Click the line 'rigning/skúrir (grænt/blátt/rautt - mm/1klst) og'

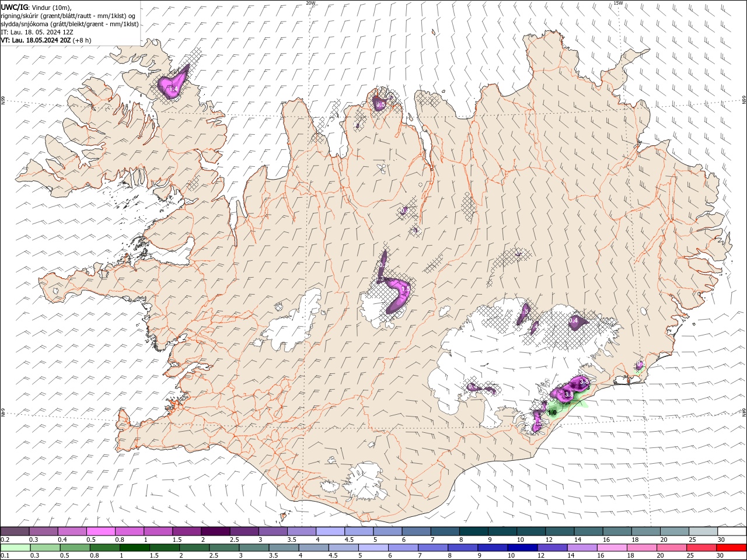68,16
